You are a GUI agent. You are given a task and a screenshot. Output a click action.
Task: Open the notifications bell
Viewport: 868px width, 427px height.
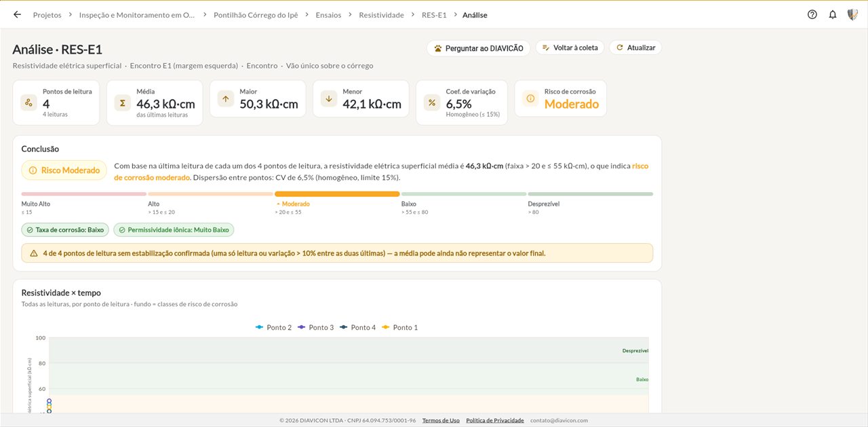coord(833,14)
